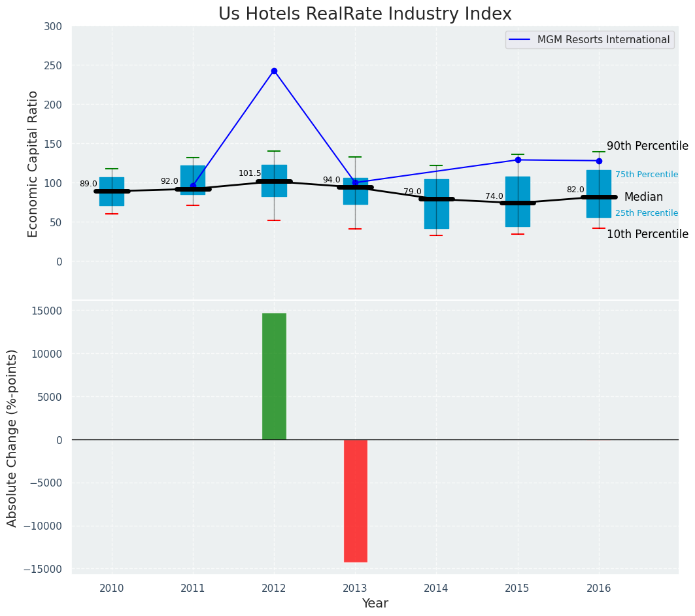Click the 2013 tick label on the Year axis
The height and width of the screenshot is (616, 695).
(x=355, y=588)
